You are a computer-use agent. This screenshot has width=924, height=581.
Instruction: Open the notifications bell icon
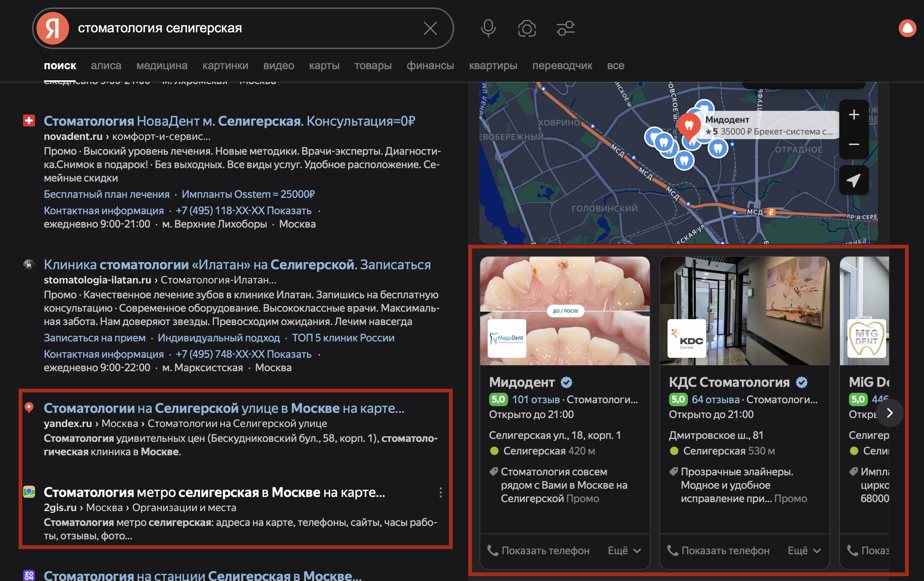(x=907, y=28)
